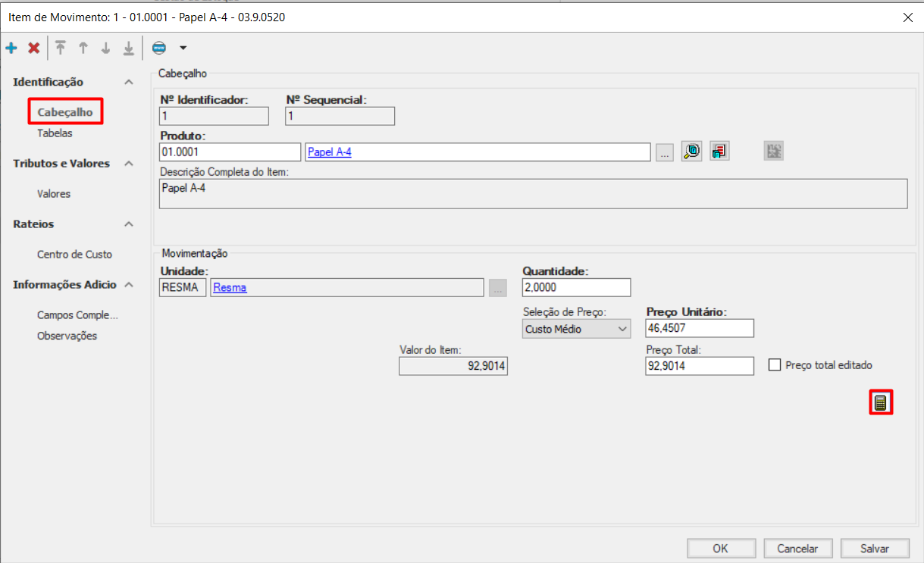924x563 pixels.
Task: Open the small toolbar dropdown arrow
Action: (x=183, y=48)
